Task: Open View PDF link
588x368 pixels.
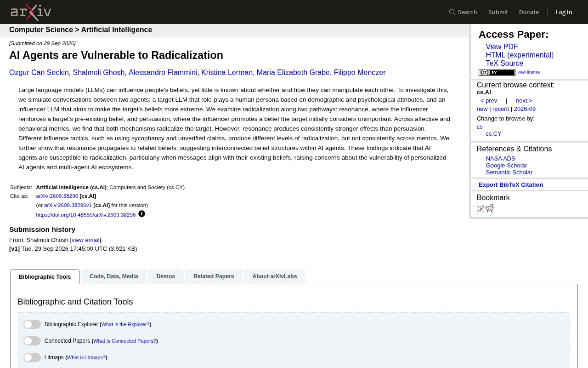Action: click(x=502, y=47)
